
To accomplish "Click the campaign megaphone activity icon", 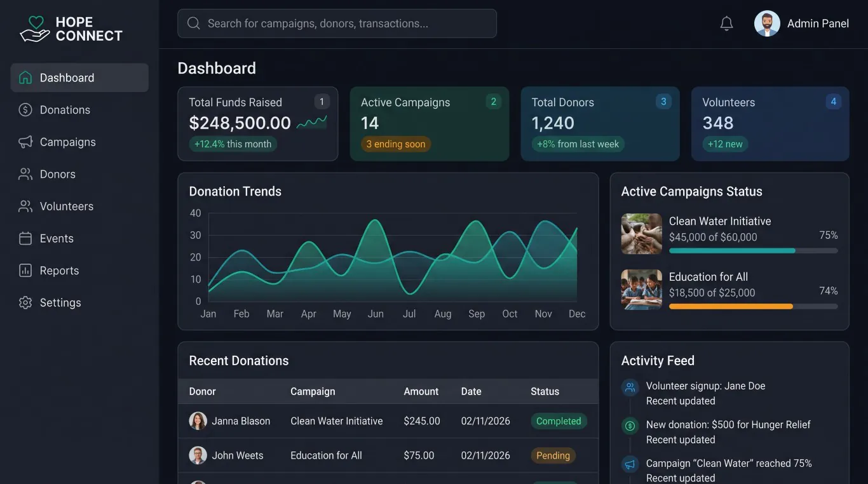I will click(630, 464).
